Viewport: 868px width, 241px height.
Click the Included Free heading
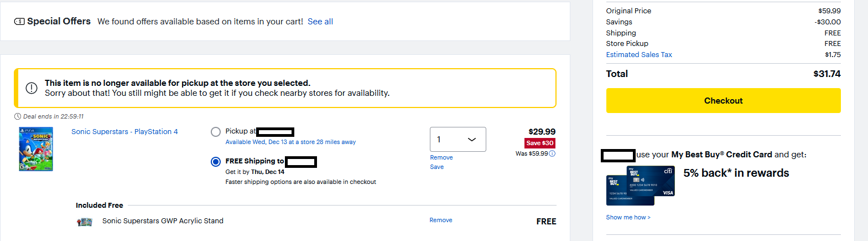pos(100,206)
